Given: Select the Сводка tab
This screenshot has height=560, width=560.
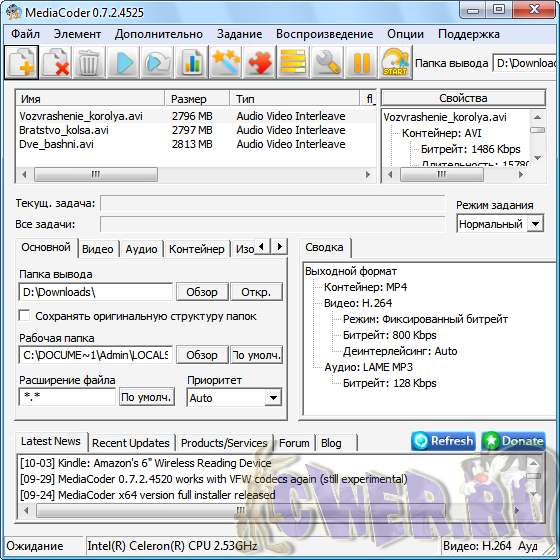Looking at the screenshot, I should 324,248.
